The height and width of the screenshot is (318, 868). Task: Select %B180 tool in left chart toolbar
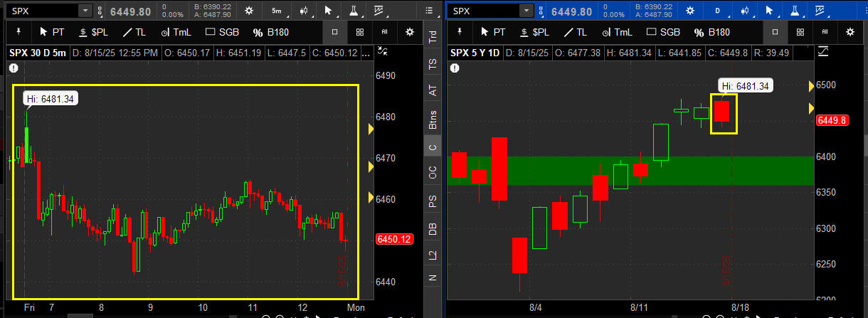click(x=272, y=32)
